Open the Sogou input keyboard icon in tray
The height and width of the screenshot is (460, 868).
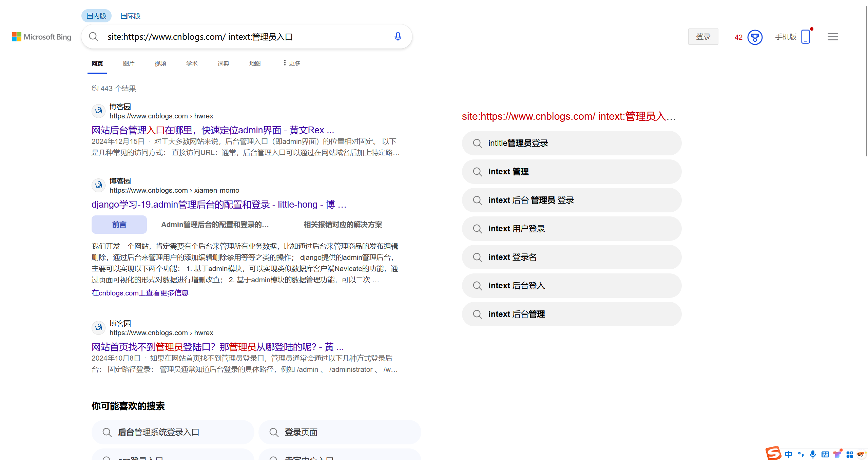pos(825,455)
